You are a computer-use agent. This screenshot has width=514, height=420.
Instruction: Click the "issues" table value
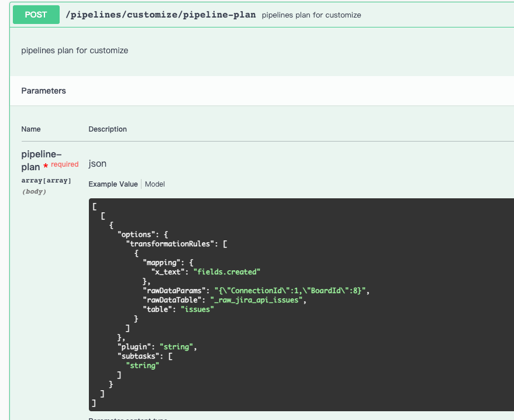tap(197, 309)
